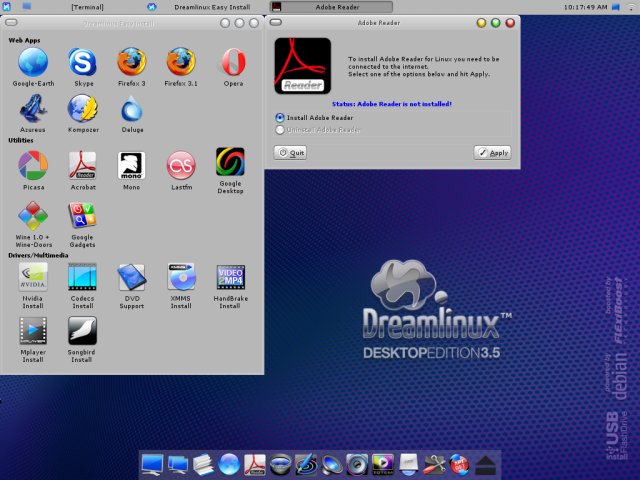Open Acrobat in the Utilities section
Screen dimensions: 640x480
[x=83, y=165]
